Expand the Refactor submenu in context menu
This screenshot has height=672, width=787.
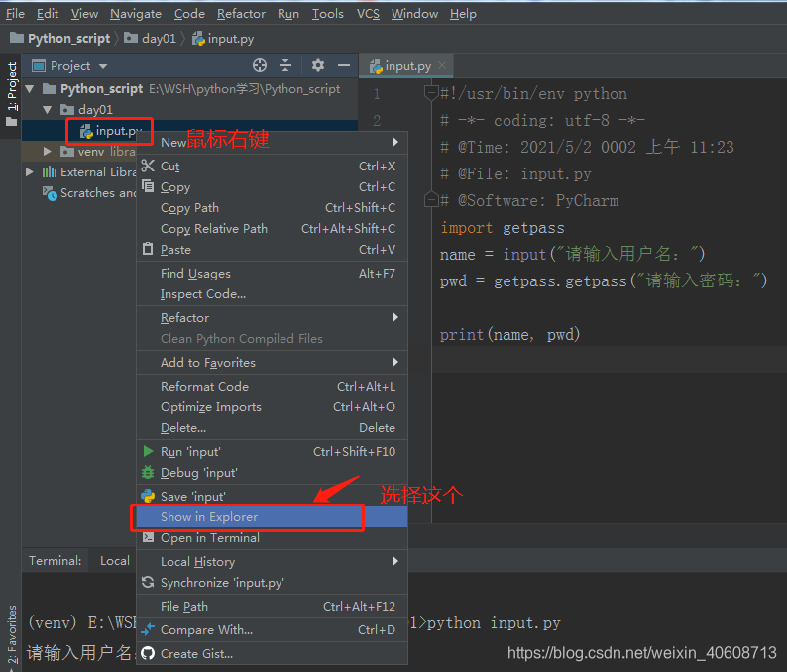coord(395,317)
